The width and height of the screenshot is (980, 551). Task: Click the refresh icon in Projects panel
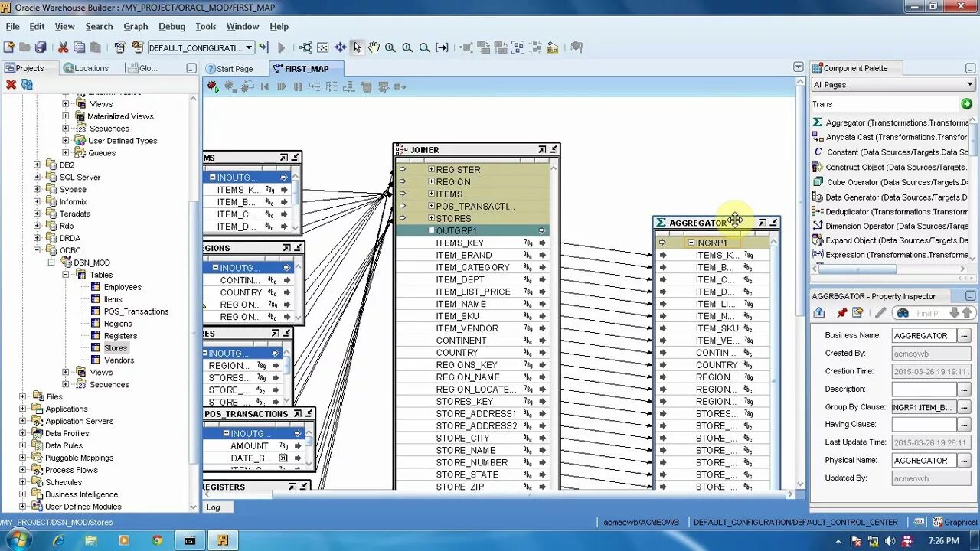tap(27, 84)
